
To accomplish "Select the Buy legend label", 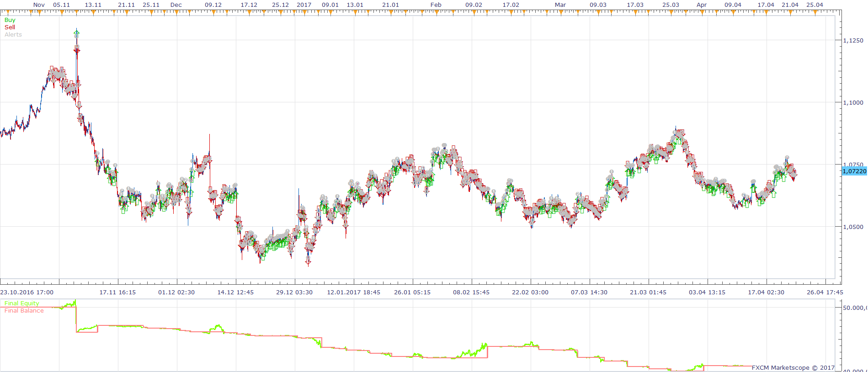I will click(10, 20).
